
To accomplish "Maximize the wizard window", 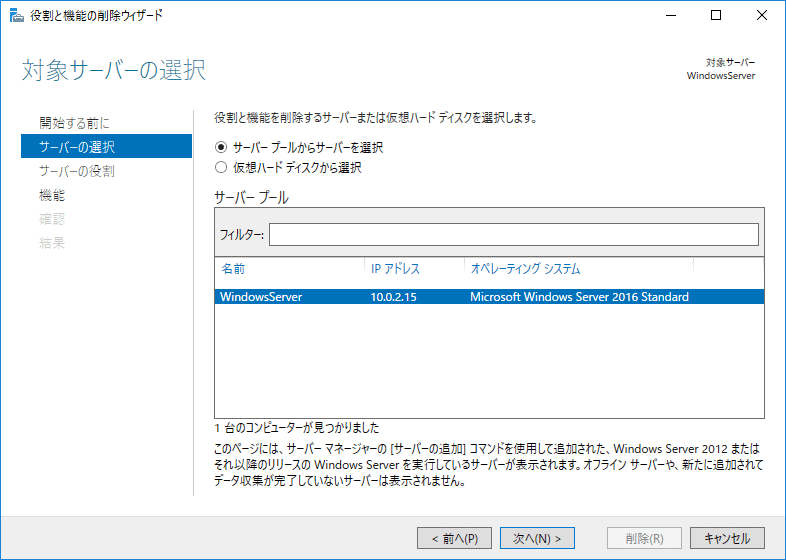I will point(716,15).
